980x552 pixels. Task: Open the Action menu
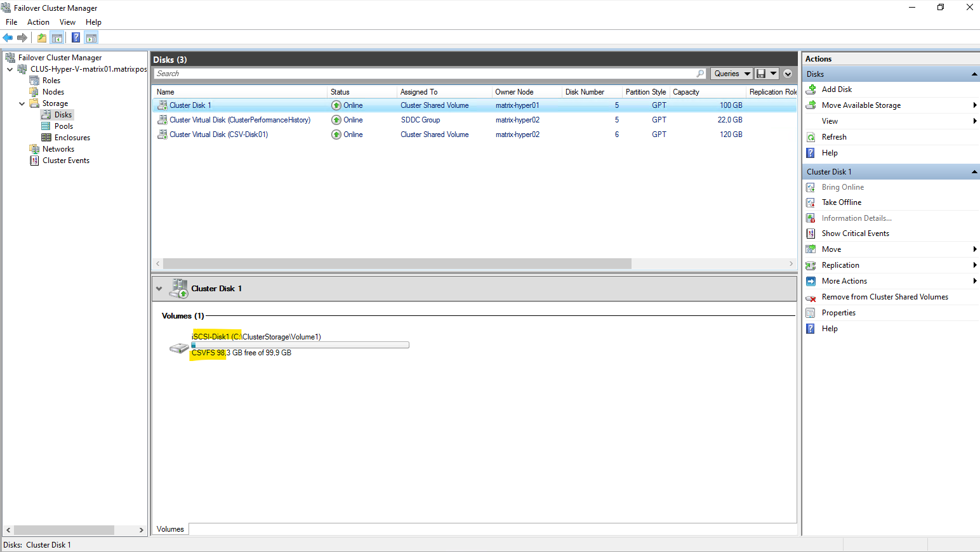tap(38, 22)
